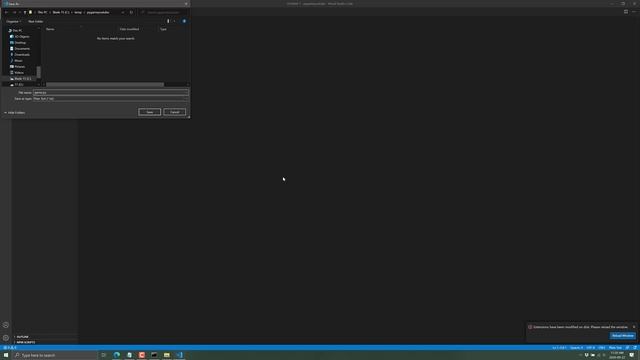Expand the OUTLINE section

coord(22,337)
